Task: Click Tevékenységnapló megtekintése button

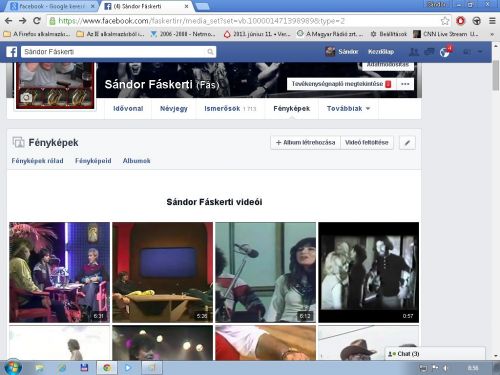Action: 341,84
